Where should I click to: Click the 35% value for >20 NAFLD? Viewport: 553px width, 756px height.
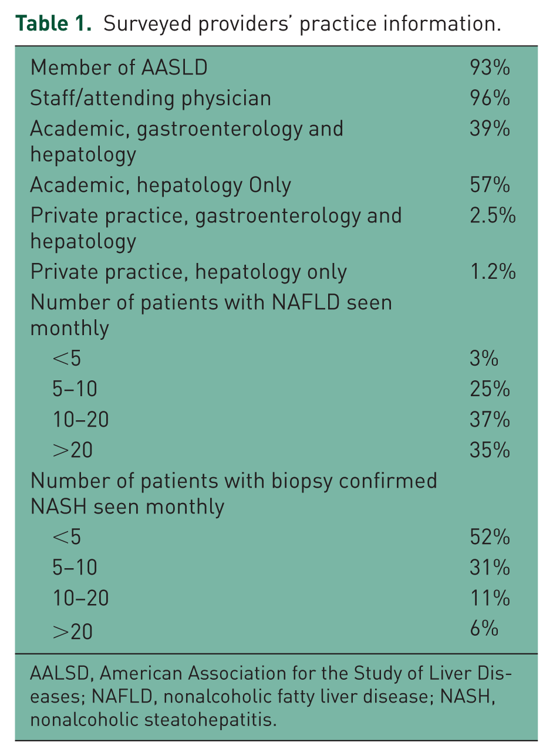point(490,450)
